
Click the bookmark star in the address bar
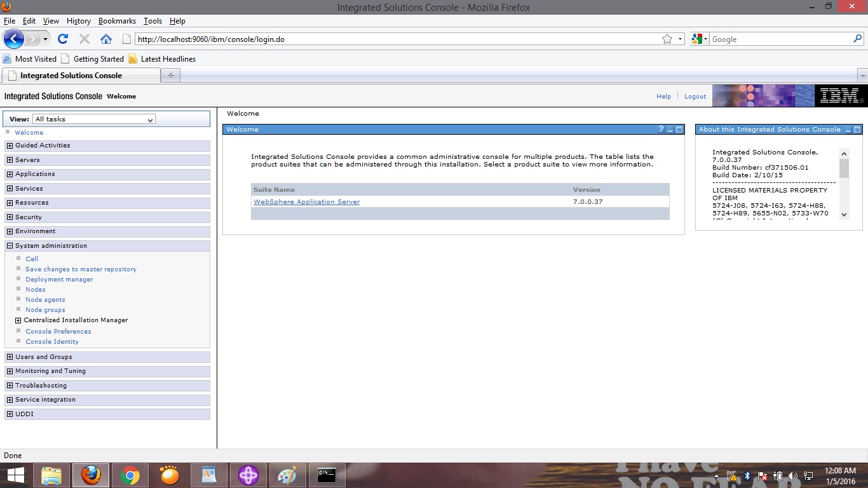(668, 39)
